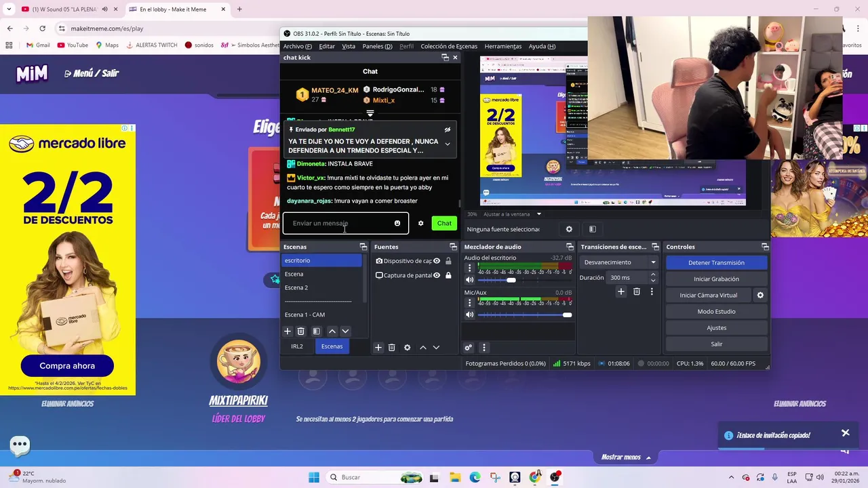The width and height of the screenshot is (868, 488).
Task: Toggle lock on Dispositivo de captura source
Action: point(448,261)
